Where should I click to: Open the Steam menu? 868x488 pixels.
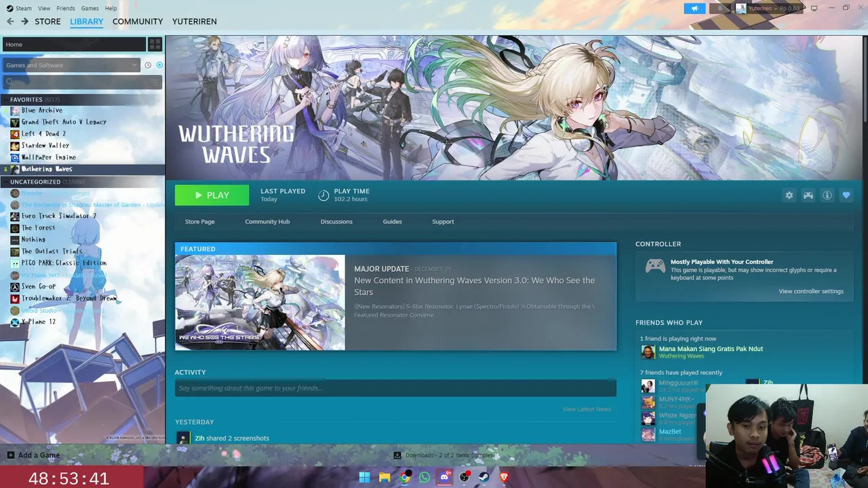coord(19,8)
